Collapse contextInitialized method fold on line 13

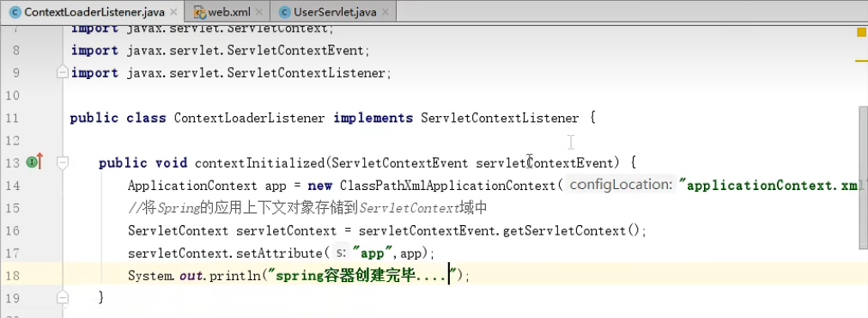point(63,162)
